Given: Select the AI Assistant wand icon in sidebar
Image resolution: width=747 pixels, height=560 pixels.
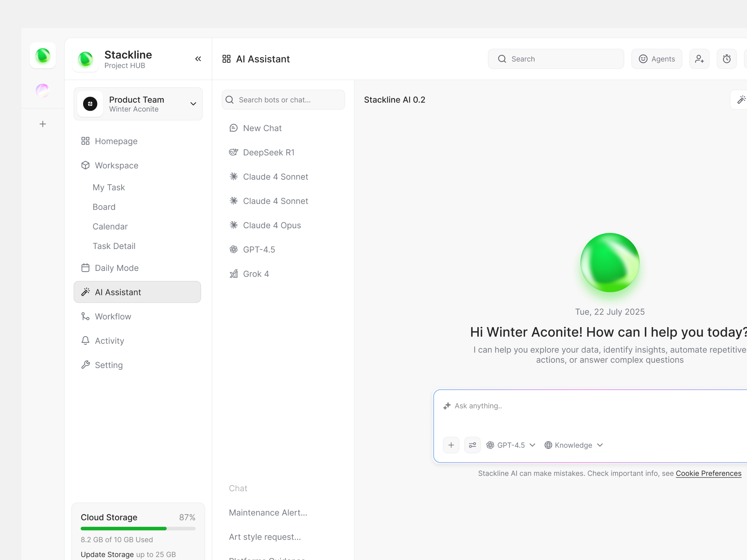Looking at the screenshot, I should [x=86, y=292].
